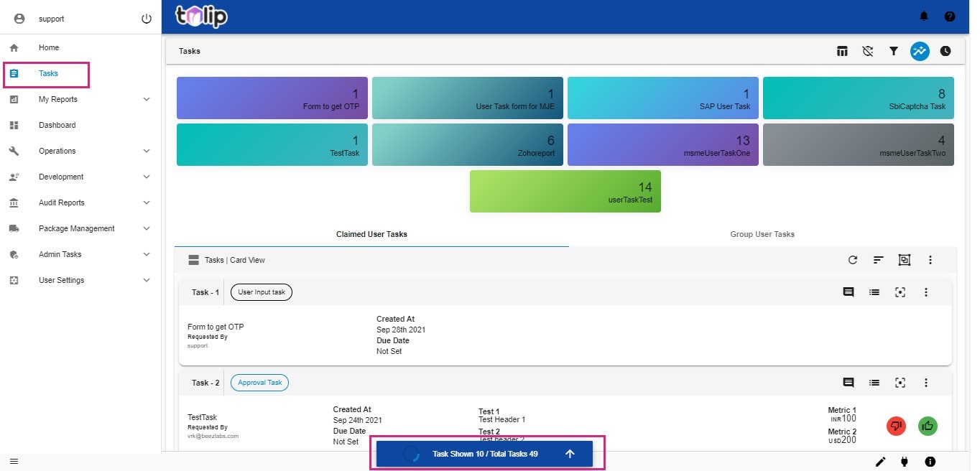
Task: Click the User Input task chip
Action: 262,292
